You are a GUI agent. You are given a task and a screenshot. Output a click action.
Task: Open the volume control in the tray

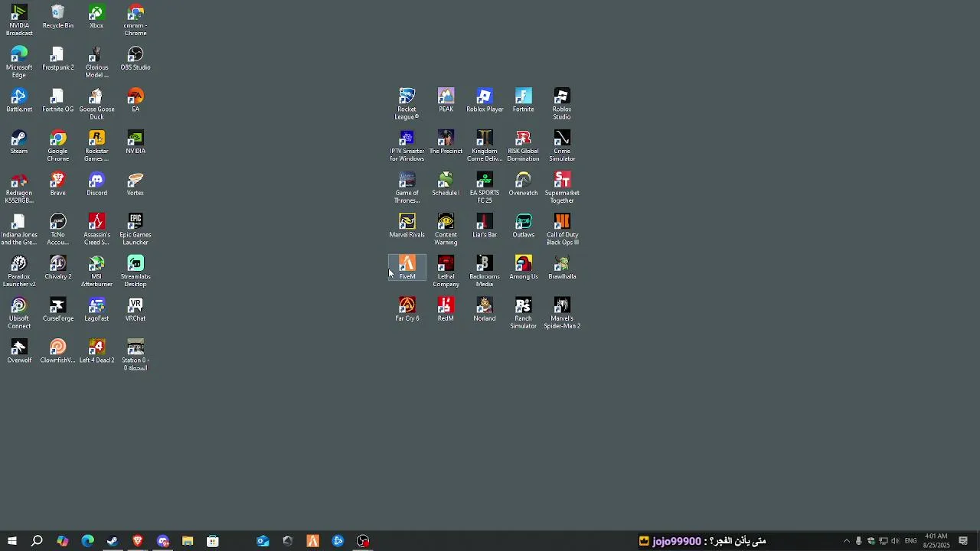click(x=894, y=541)
